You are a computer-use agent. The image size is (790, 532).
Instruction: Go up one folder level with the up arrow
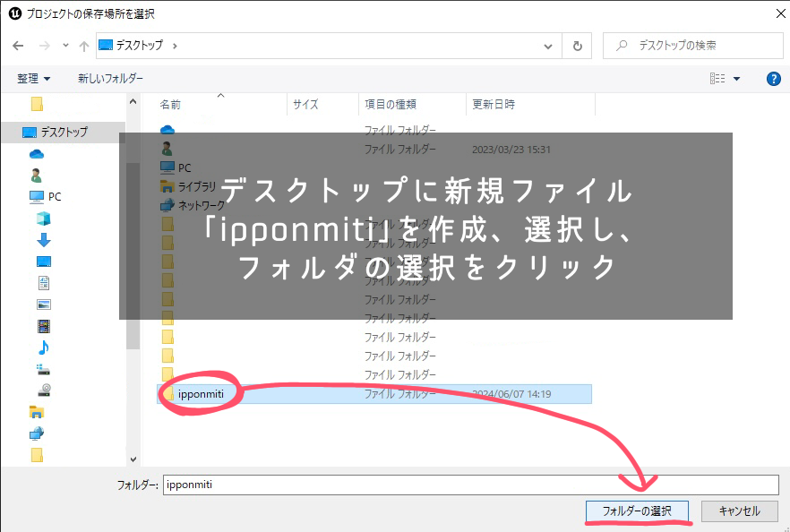coord(83,46)
